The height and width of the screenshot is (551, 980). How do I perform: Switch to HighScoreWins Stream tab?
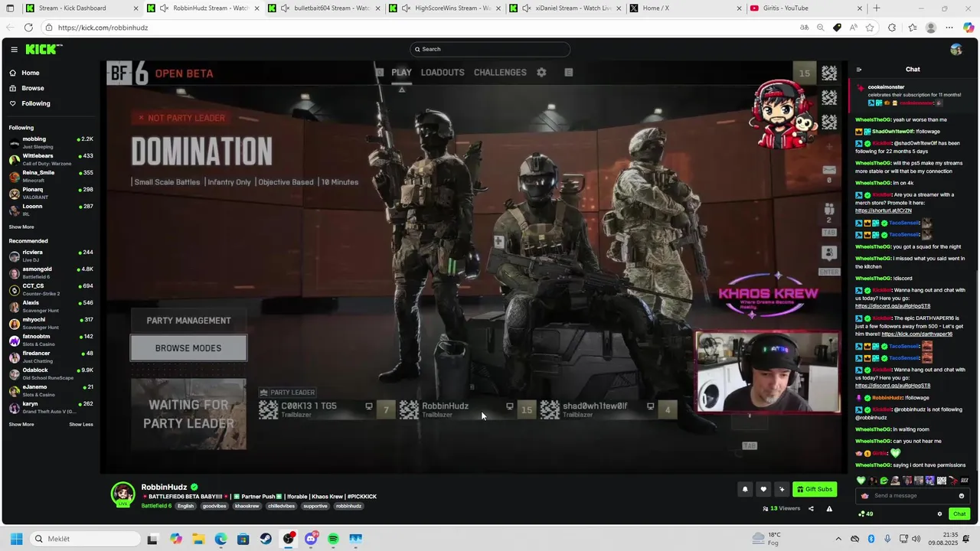tap(445, 8)
